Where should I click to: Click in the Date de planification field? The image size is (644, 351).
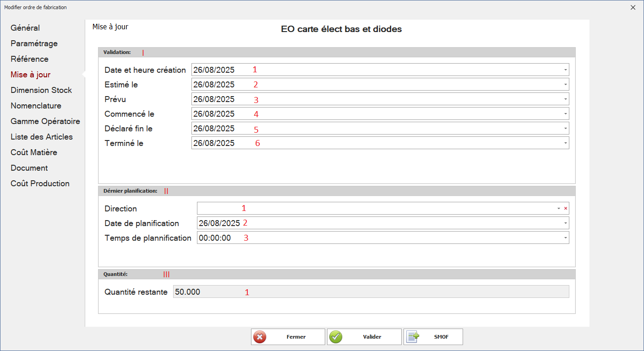[366, 223]
